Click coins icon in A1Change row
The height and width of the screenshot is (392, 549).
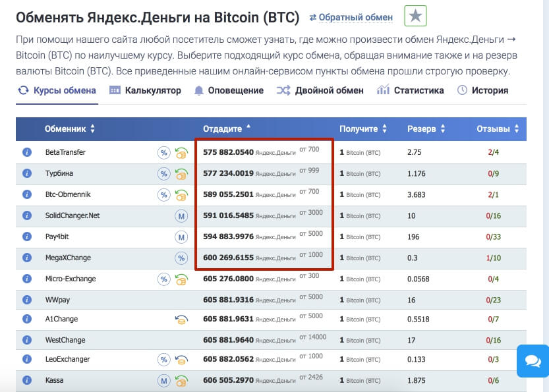(181, 320)
